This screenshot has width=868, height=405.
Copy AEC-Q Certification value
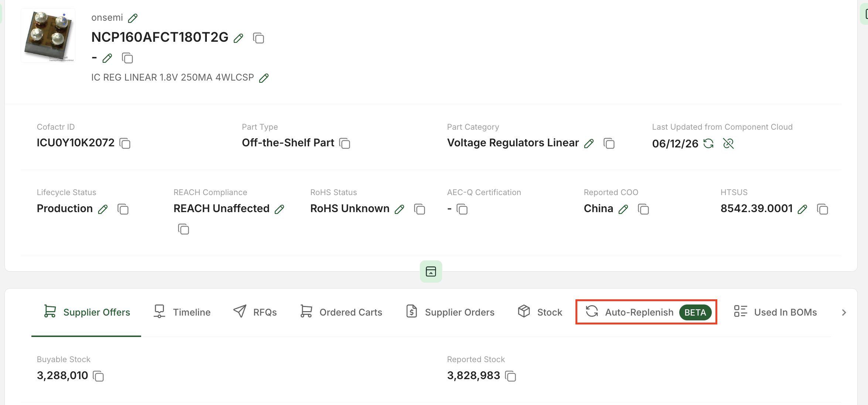462,209
